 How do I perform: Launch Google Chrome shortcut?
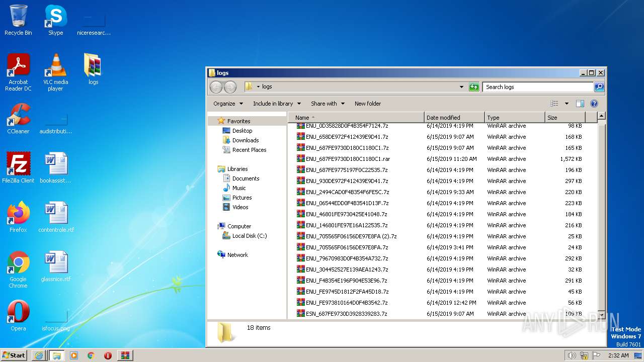coord(18,269)
